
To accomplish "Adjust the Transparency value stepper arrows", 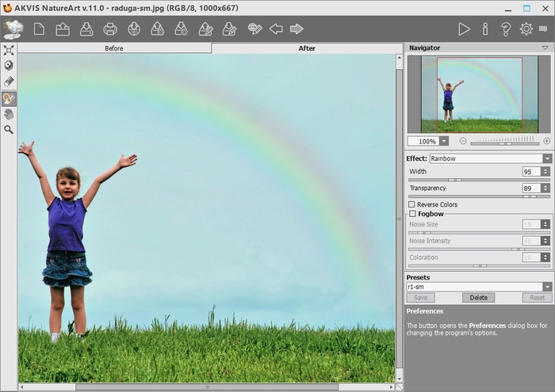I will (x=545, y=188).
